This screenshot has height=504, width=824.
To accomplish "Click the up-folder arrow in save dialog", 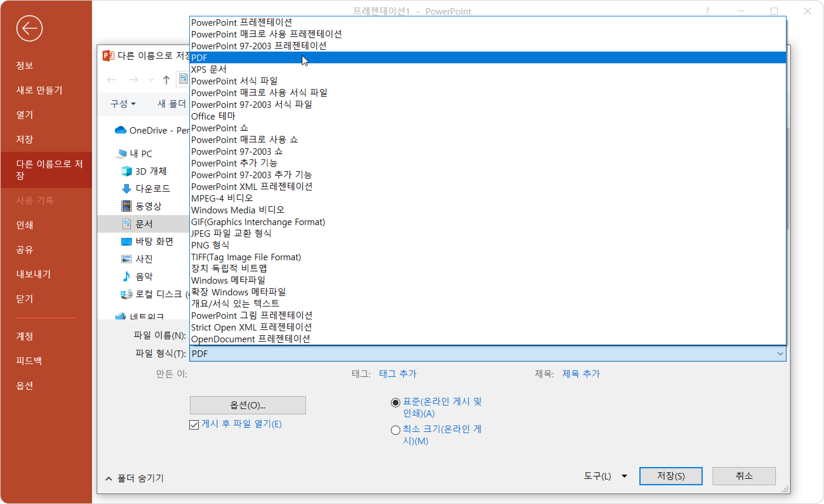I will click(166, 80).
